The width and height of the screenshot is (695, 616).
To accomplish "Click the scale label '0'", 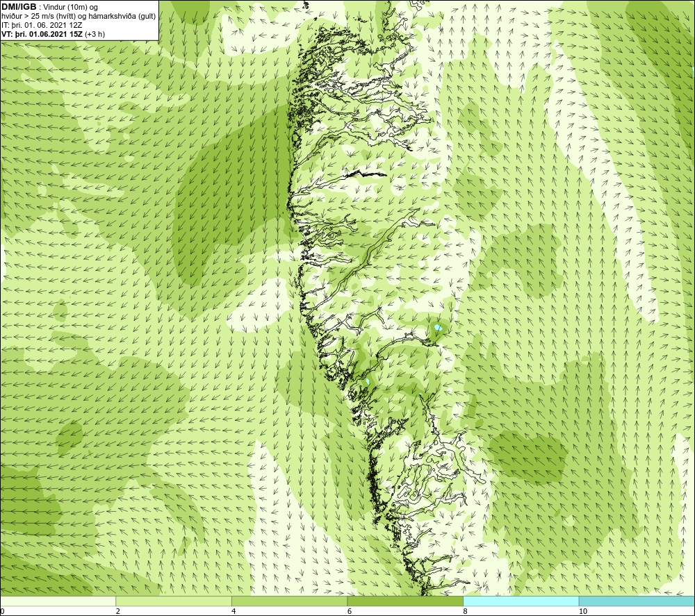I will coord(3,611).
